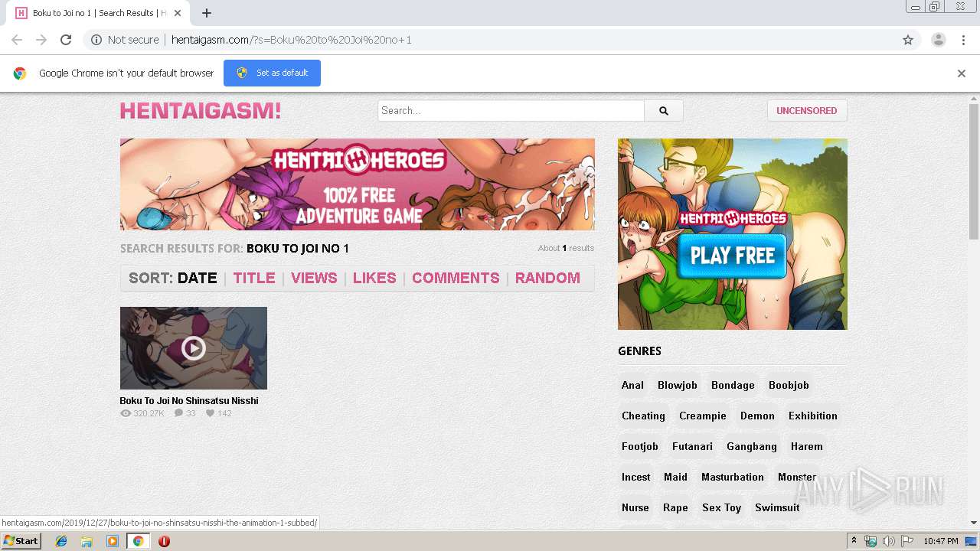Click the site's Search input field
Viewport: 980px width, 551px height.
click(x=511, y=111)
